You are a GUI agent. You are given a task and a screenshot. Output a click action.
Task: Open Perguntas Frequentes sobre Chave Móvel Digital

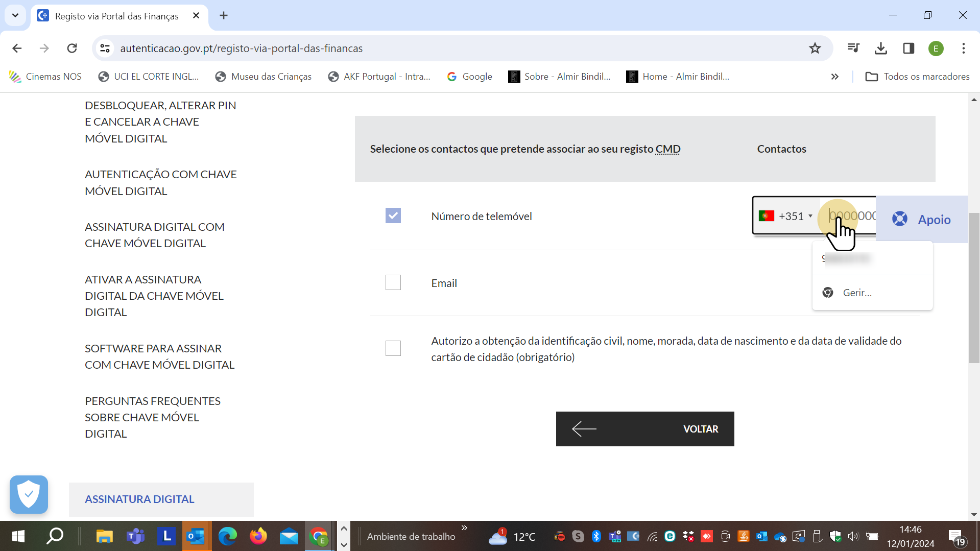click(x=152, y=417)
